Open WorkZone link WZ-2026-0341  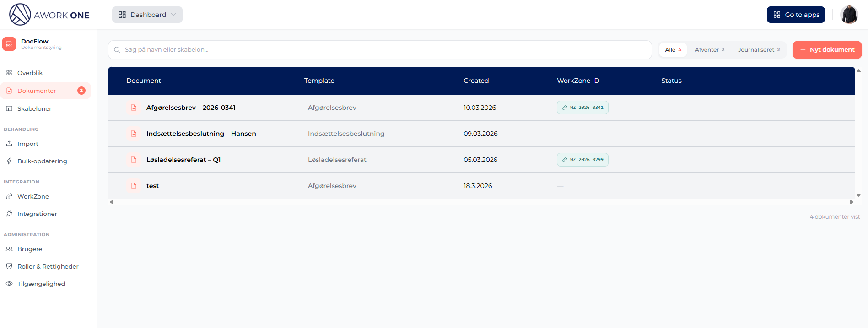point(582,108)
